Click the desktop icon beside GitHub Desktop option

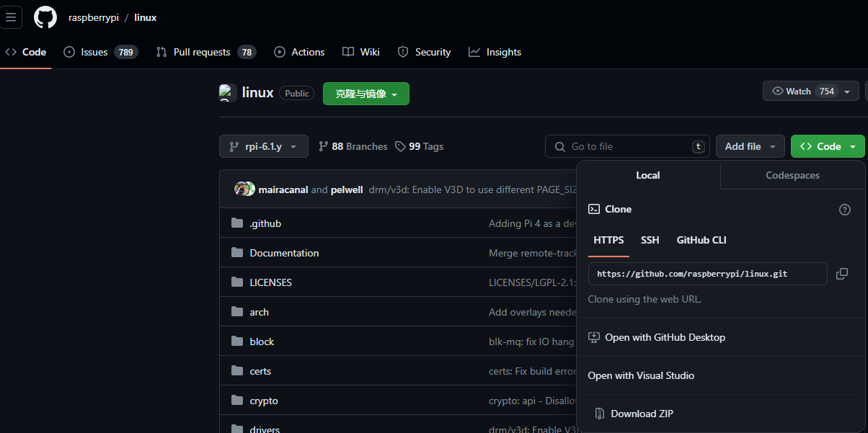coord(594,337)
